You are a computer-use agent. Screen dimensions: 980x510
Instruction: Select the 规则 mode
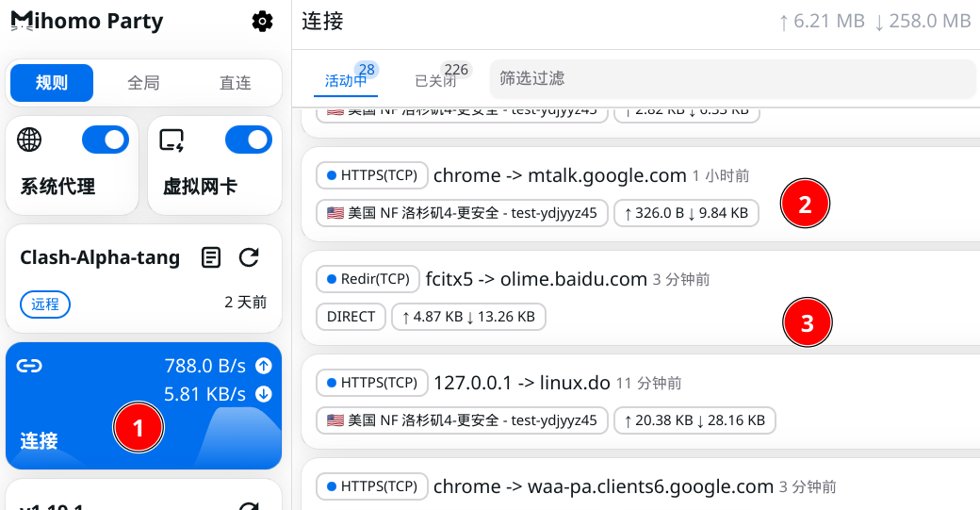[52, 83]
